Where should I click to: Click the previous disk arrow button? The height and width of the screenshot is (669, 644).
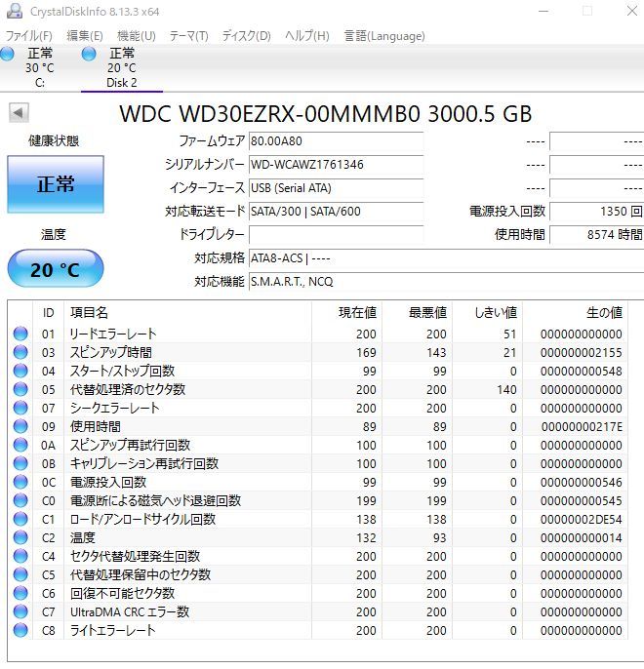[x=19, y=113]
